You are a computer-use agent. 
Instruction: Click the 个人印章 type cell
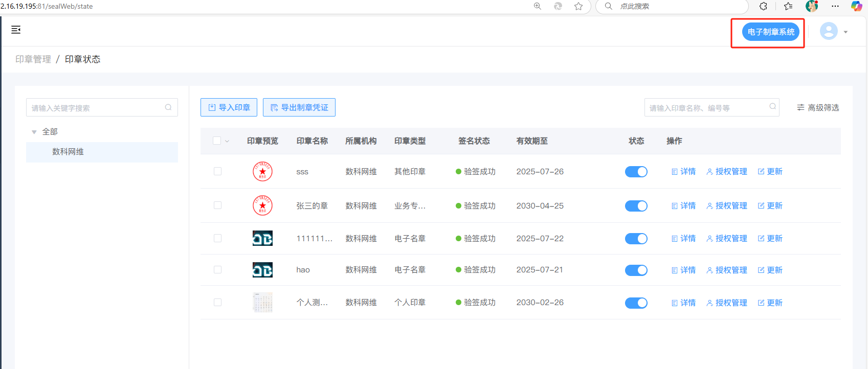(410, 303)
